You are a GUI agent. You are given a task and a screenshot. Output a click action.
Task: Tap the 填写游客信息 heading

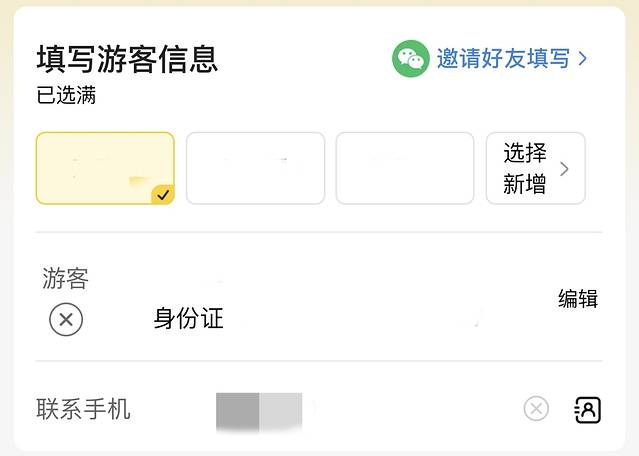tap(127, 58)
